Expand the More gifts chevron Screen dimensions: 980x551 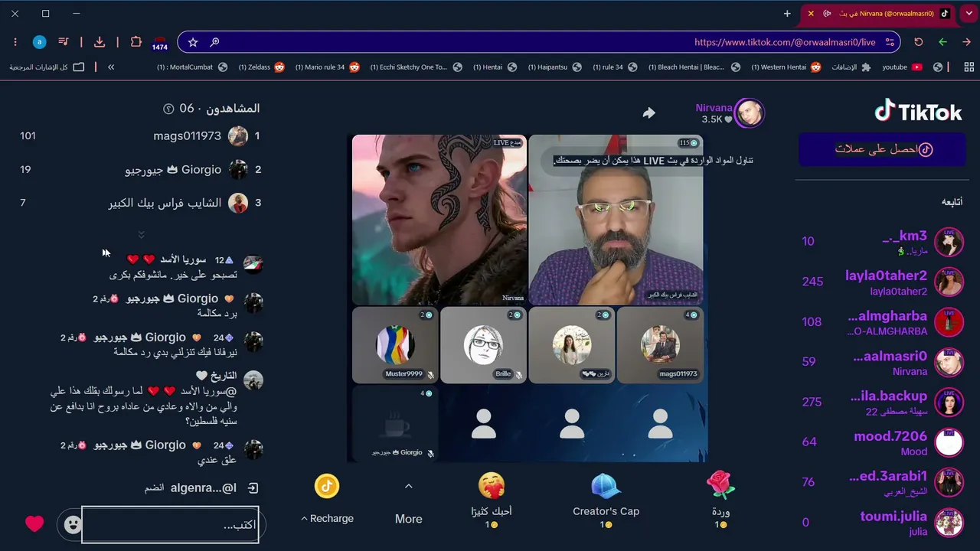tap(408, 487)
